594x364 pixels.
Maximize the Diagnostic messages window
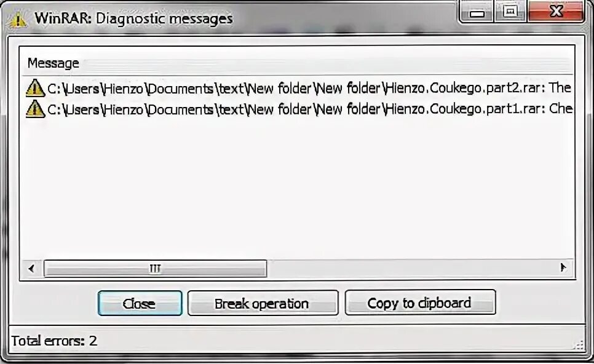tap(510, 12)
